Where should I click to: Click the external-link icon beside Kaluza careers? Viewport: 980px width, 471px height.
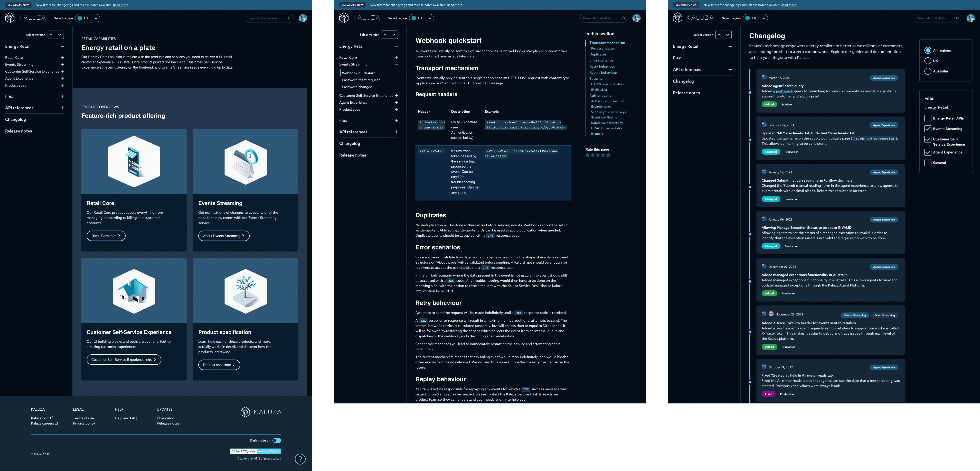click(56, 423)
